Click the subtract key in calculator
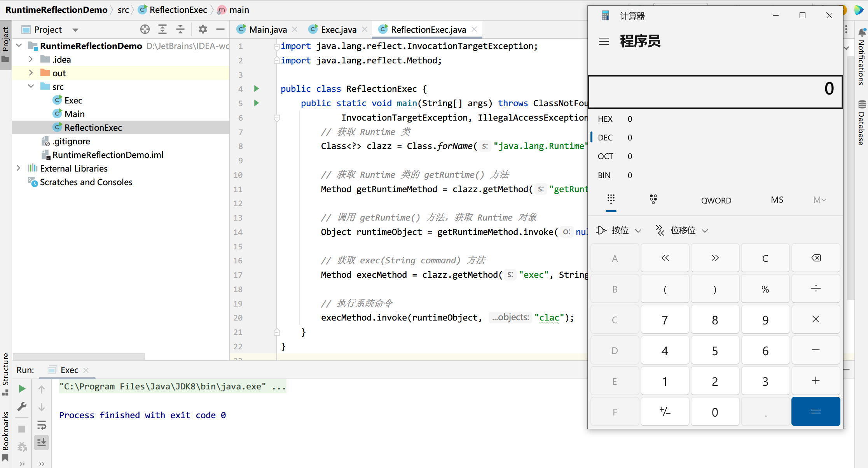The image size is (868, 468). pos(816,350)
